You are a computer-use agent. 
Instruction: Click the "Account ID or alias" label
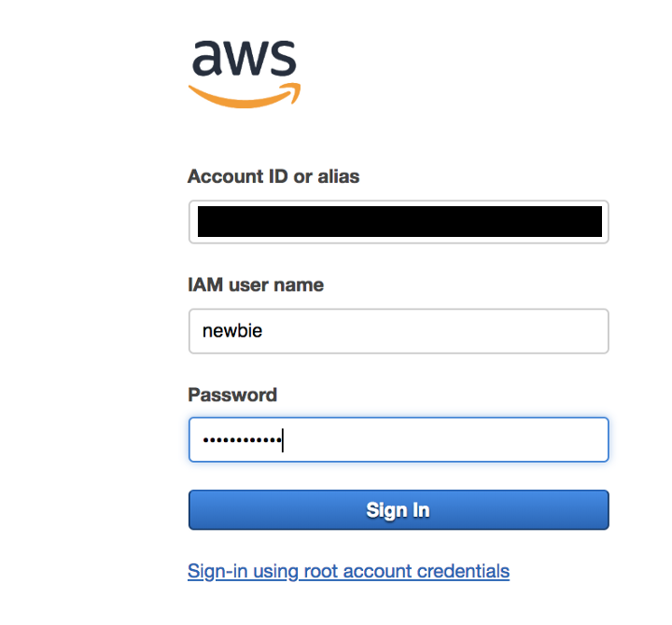[273, 176]
